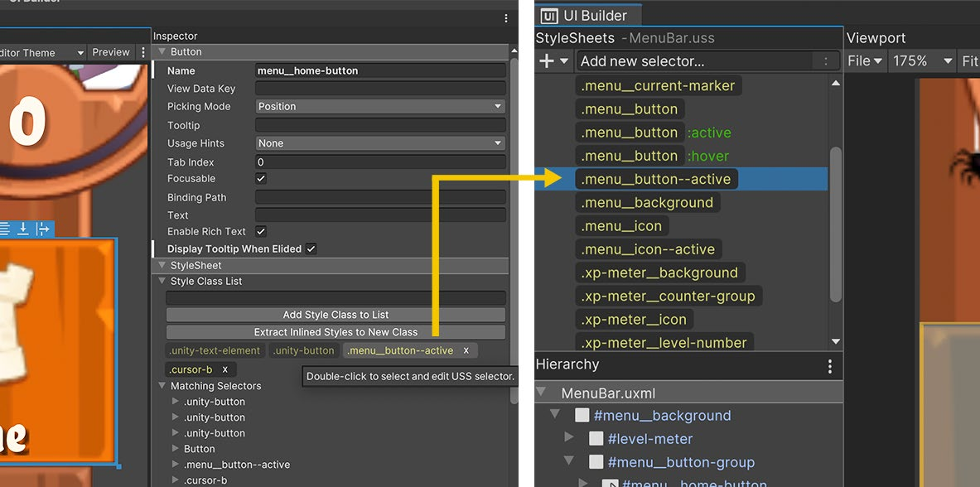980x487 pixels.
Task: Open the File dropdown in Viewport
Action: 864,61
